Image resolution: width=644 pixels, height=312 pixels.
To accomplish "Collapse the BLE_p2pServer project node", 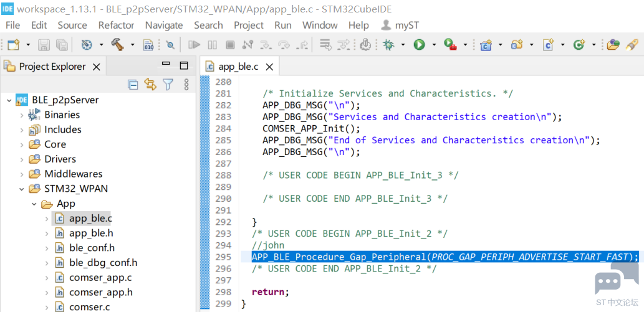I will (9, 100).
